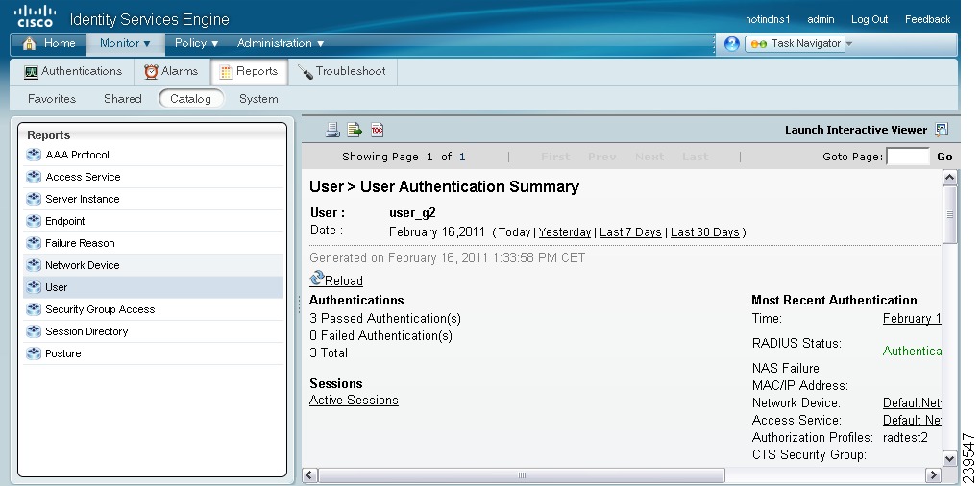The width and height of the screenshot is (980, 486).
Task: Select the AAA Protocol report category
Action: (x=154, y=155)
